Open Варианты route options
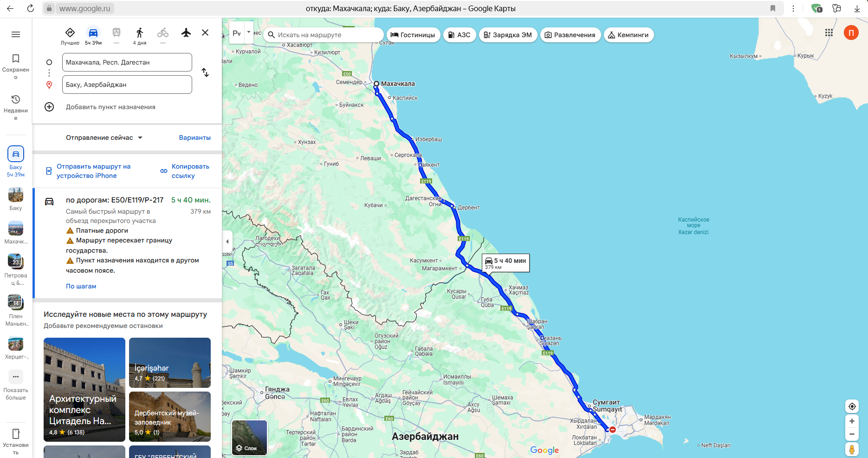 pos(195,137)
